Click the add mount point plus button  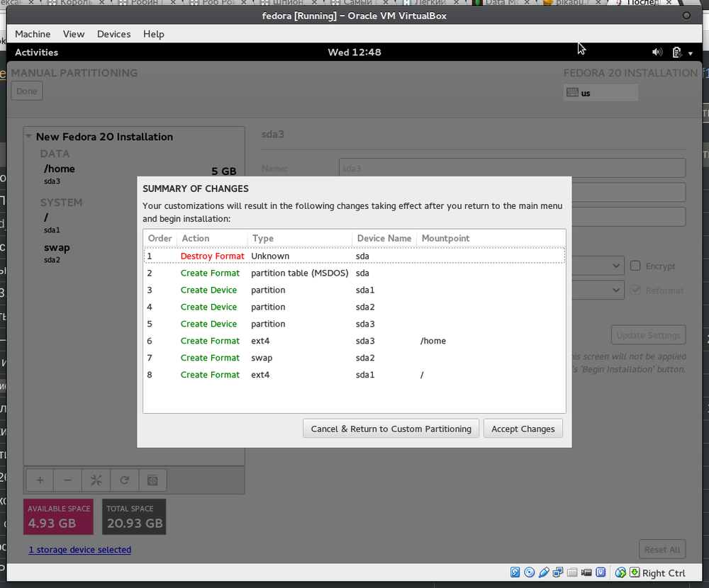pos(40,480)
